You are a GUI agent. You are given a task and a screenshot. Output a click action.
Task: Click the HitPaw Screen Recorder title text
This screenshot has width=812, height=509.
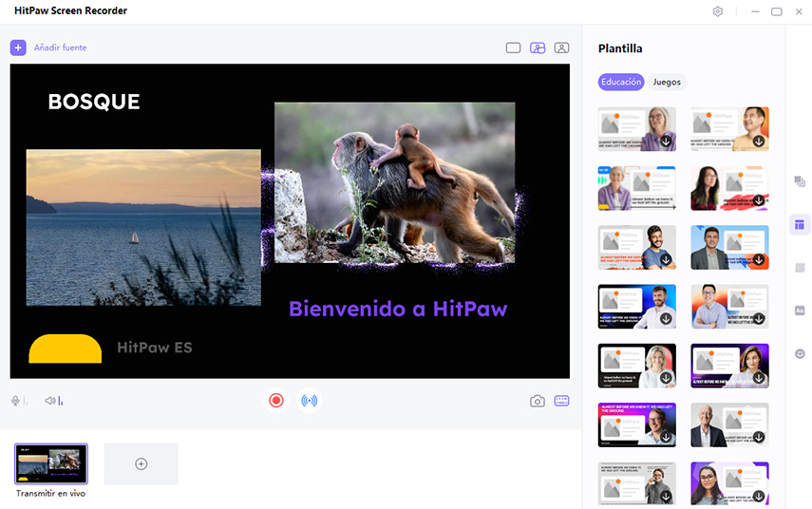pyautogui.click(x=71, y=10)
